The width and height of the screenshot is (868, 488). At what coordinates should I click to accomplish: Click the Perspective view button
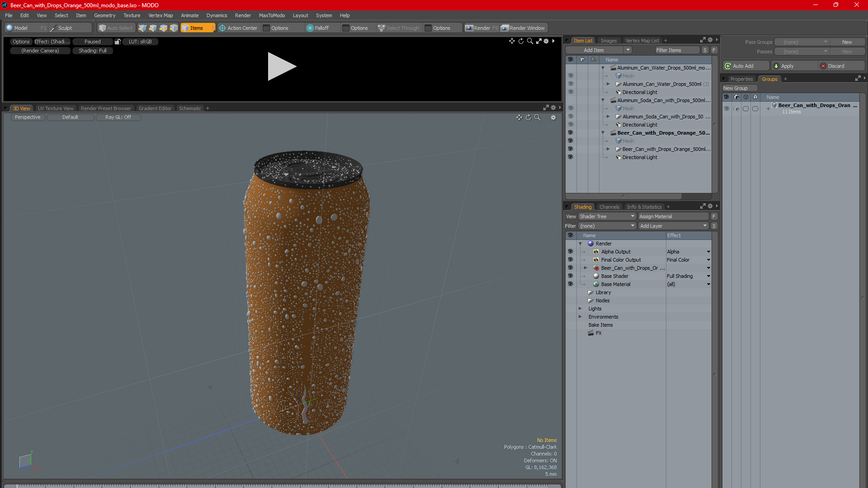(x=28, y=117)
